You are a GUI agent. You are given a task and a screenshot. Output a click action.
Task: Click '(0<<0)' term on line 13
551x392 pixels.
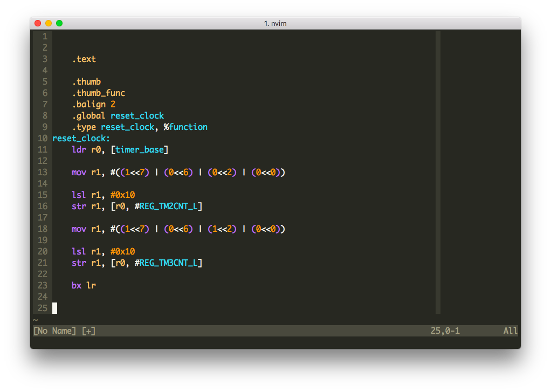266,172
